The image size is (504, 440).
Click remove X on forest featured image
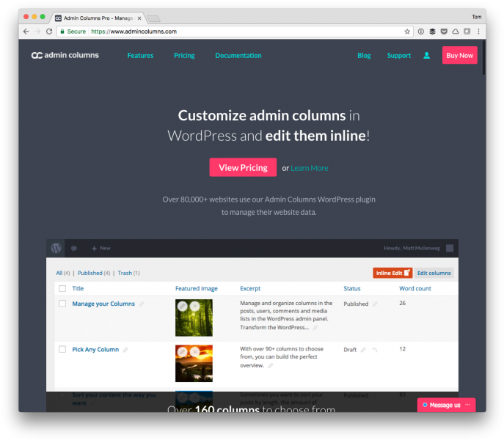(x=194, y=307)
